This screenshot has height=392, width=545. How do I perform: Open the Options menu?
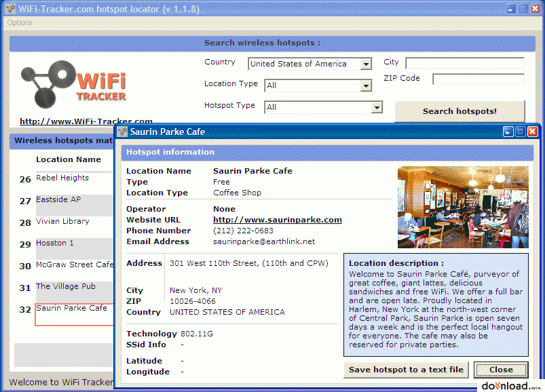coord(20,22)
